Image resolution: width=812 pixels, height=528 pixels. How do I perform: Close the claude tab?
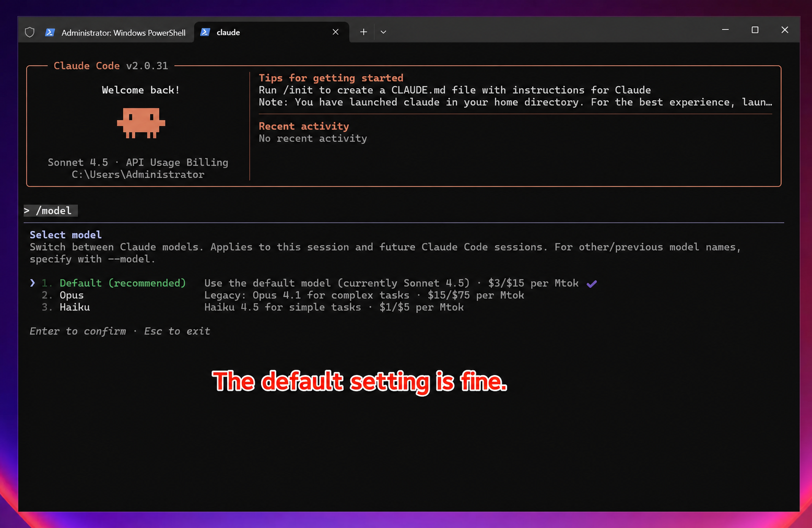pos(335,32)
